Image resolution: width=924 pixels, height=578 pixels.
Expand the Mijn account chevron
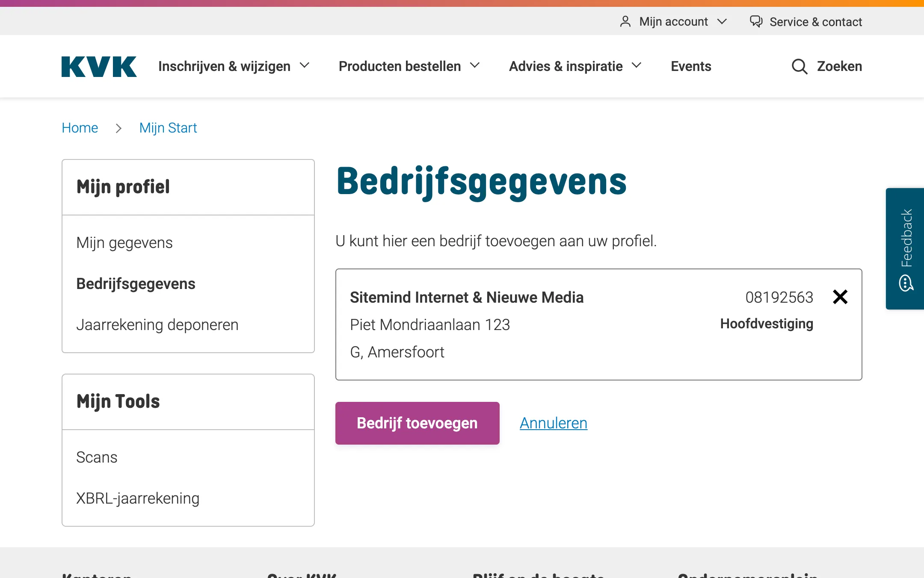tap(722, 22)
